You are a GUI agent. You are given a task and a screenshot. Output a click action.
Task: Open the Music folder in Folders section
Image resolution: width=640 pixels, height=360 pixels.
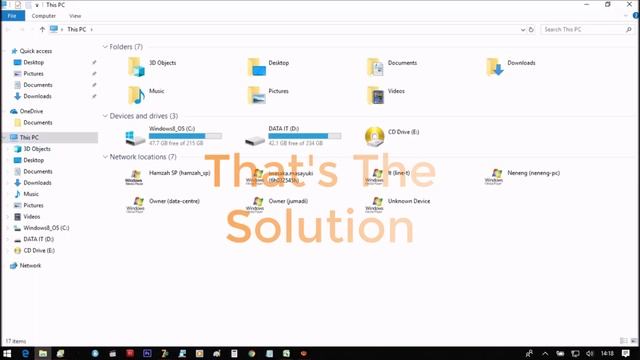pyautogui.click(x=136, y=95)
